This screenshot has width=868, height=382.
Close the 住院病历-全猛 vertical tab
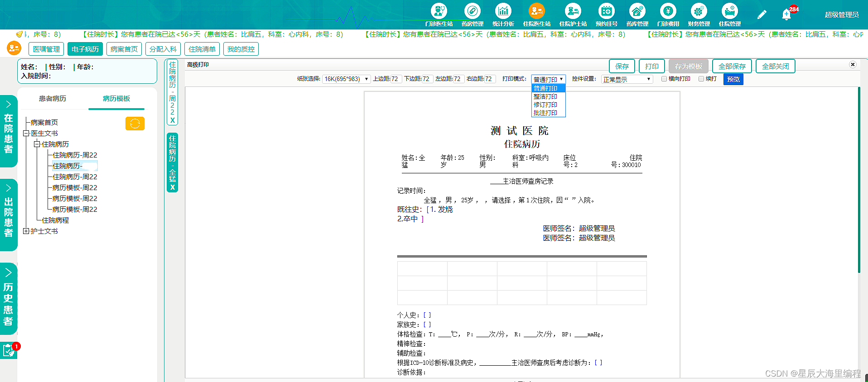[x=173, y=187]
